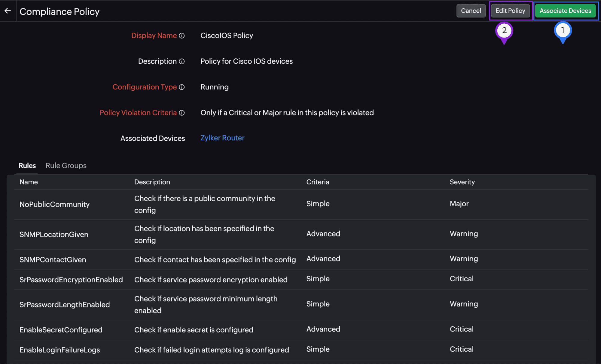Click the Edit Policy button

pyautogui.click(x=510, y=11)
